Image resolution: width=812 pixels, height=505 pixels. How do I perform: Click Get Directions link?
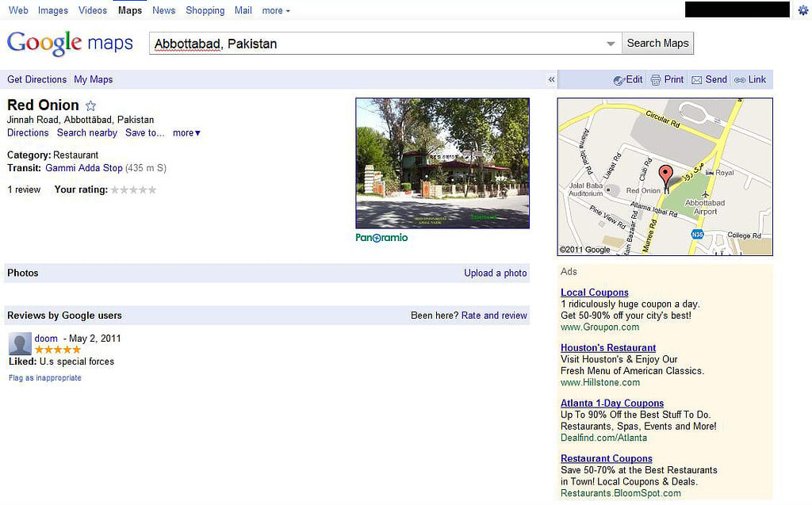(x=36, y=79)
